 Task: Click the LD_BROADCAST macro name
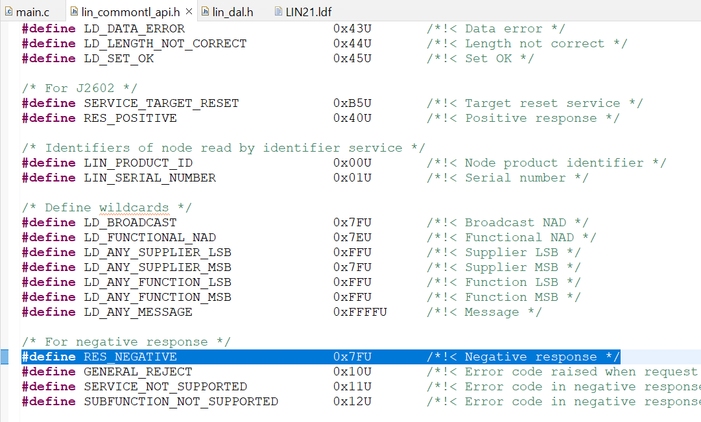click(x=130, y=222)
